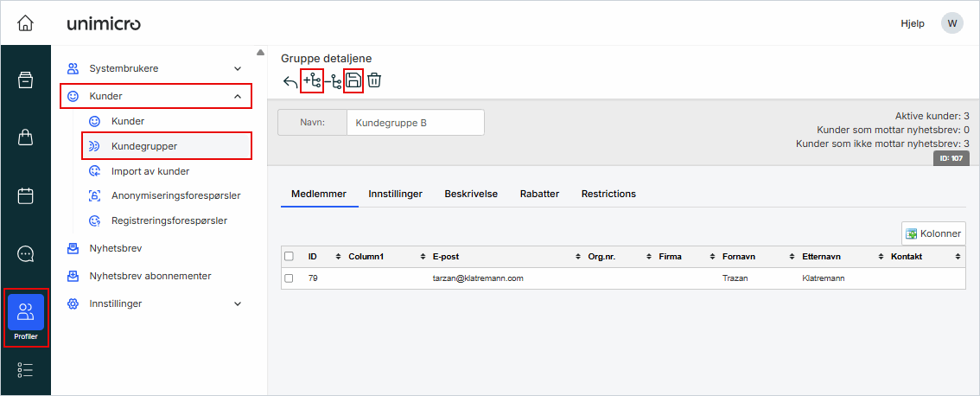This screenshot has height=396, width=980.
Task: Open the Hjelp link
Action: click(912, 23)
